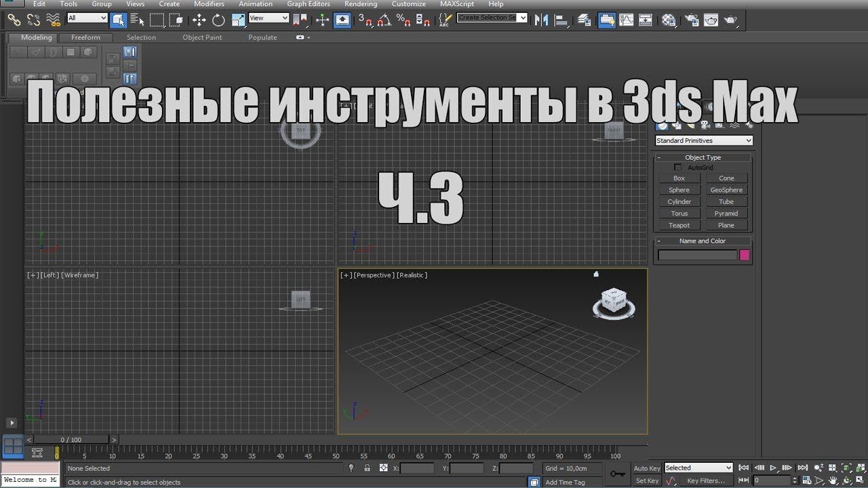868x488 pixels.
Task: Click the Torus button
Action: [x=679, y=213]
